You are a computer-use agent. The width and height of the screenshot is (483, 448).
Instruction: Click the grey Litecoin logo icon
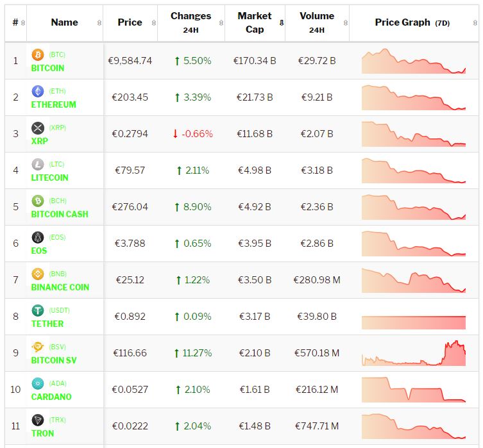tap(38, 165)
